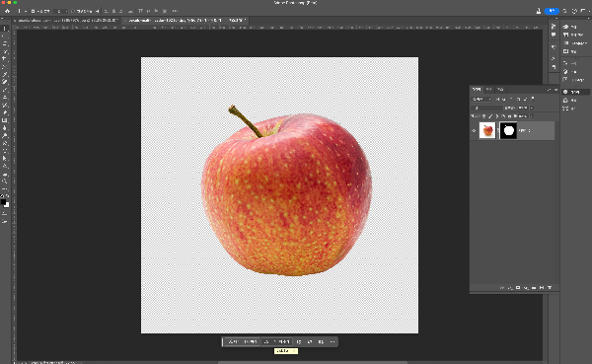The height and width of the screenshot is (364, 592).
Task: Open the Auto-Select Layer/Group dropdown
Action: click(x=60, y=11)
